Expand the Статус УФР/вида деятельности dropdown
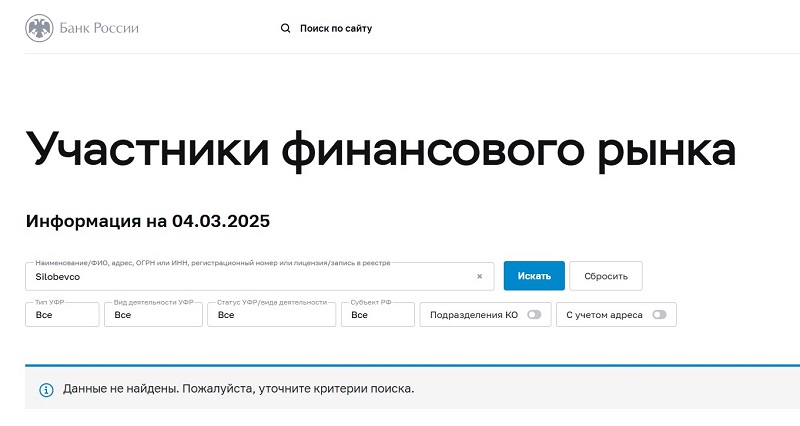This screenshot has height=426, width=800. 271,315
